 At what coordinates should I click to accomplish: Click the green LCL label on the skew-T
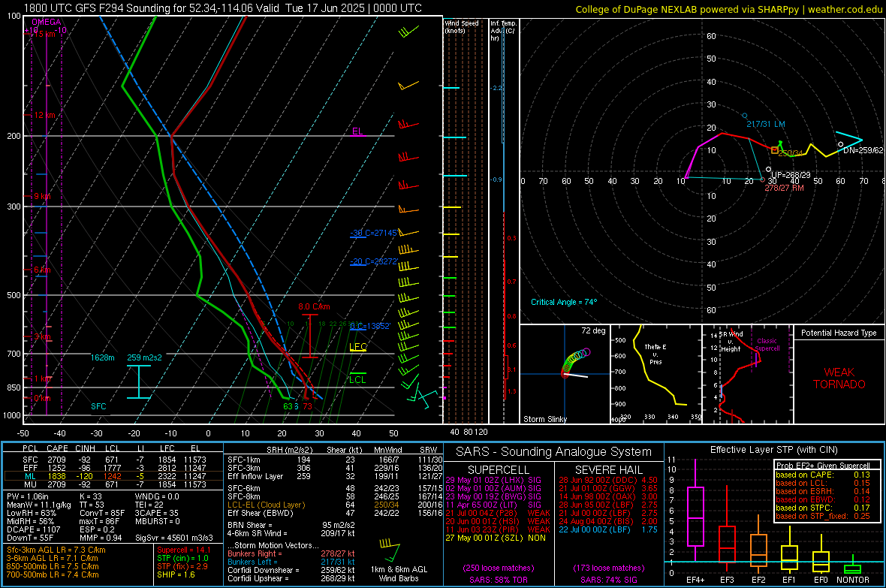click(357, 379)
